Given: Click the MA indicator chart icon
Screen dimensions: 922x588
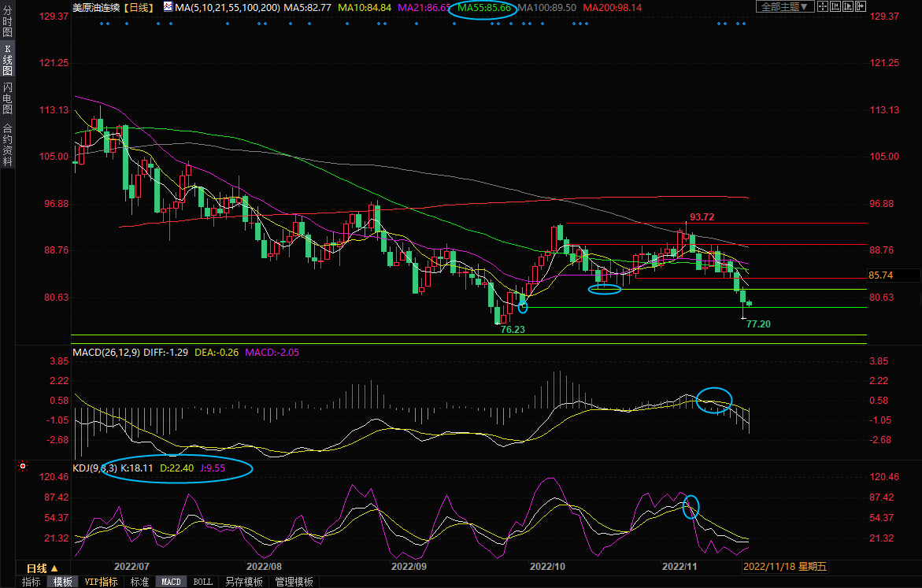Looking at the screenshot, I should (168, 7).
